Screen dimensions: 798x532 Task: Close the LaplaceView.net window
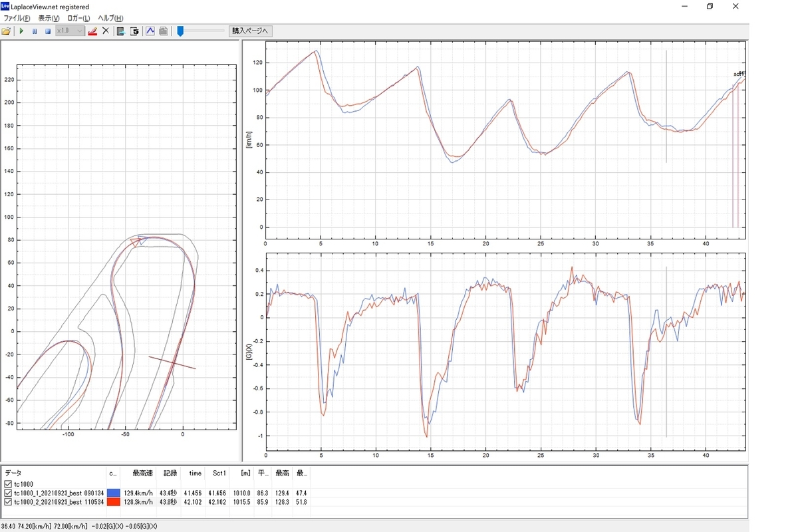[735, 6]
